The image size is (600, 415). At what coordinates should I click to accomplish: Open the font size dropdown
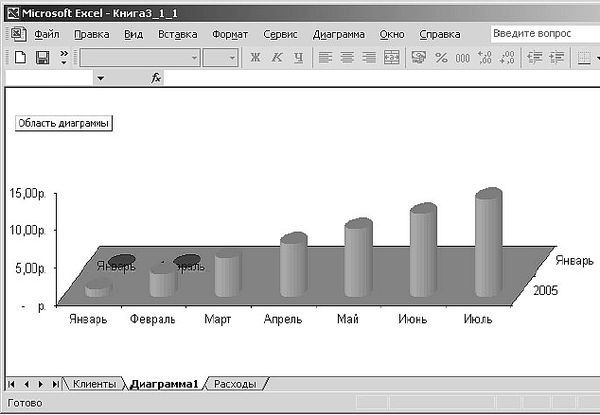click(x=231, y=58)
